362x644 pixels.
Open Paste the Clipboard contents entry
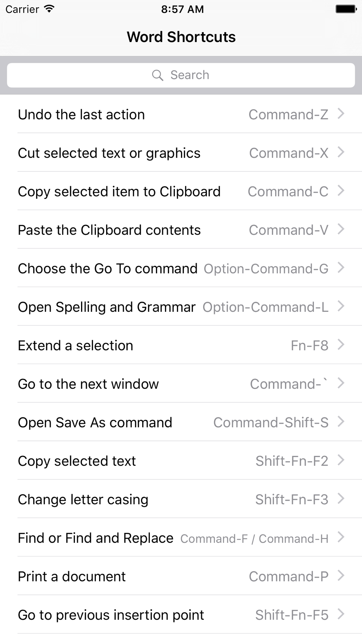click(x=109, y=230)
